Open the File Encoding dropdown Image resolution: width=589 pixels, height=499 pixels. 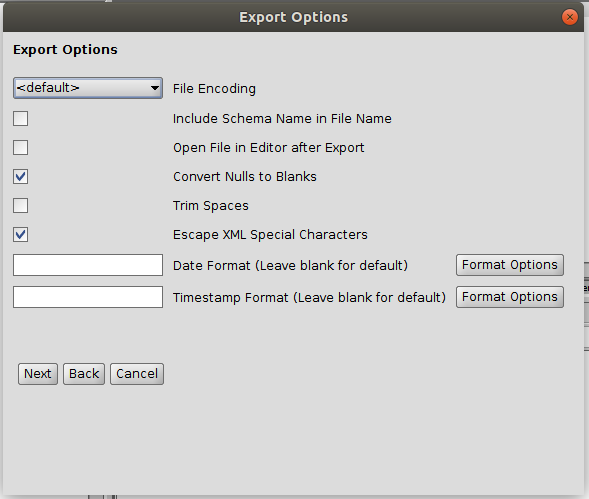88,88
